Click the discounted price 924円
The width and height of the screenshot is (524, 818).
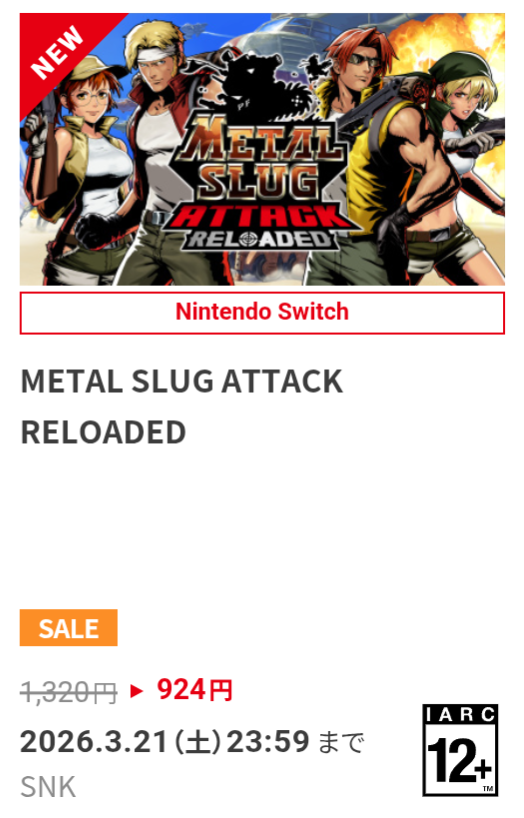pyautogui.click(x=195, y=690)
